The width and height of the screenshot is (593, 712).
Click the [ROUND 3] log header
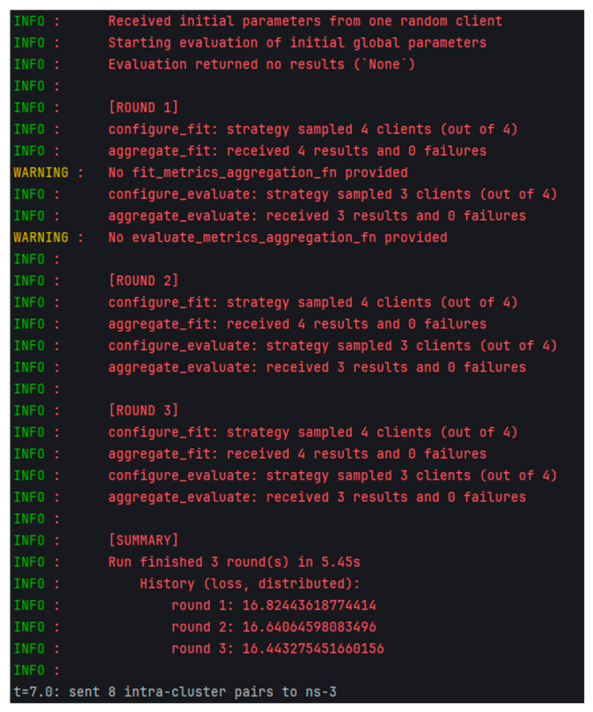143,410
